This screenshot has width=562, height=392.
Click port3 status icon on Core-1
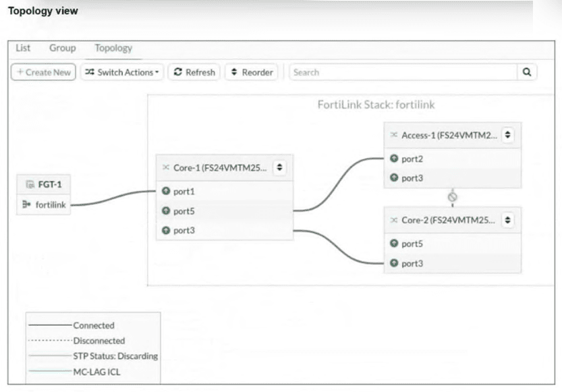tap(165, 231)
